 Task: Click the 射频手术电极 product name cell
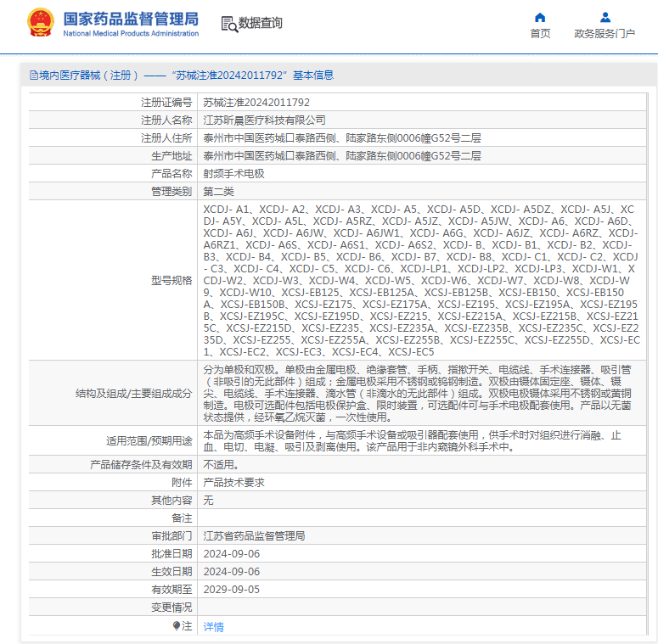pos(422,174)
